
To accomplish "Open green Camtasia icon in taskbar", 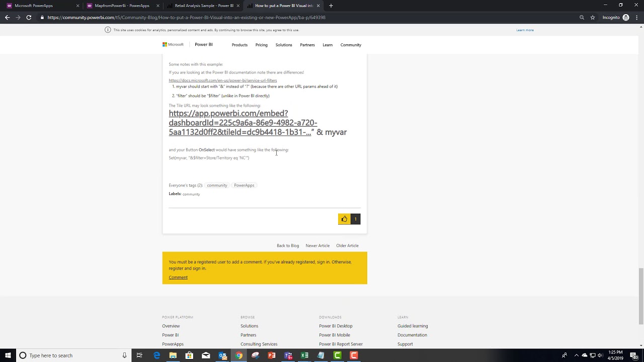I will 338,355.
